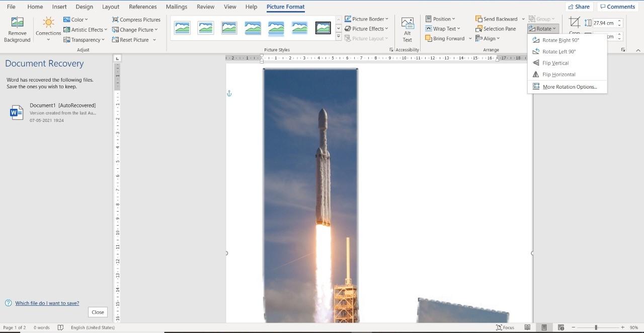Viewport: 644px width, 333px height.
Task: Open Corrections brightness options
Action: 48,29
